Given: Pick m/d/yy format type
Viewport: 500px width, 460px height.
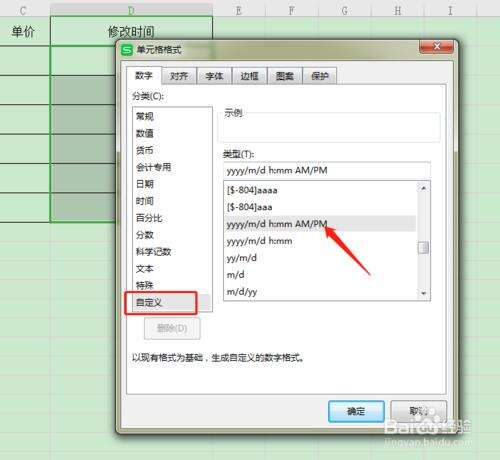Looking at the screenshot, I should [x=320, y=292].
